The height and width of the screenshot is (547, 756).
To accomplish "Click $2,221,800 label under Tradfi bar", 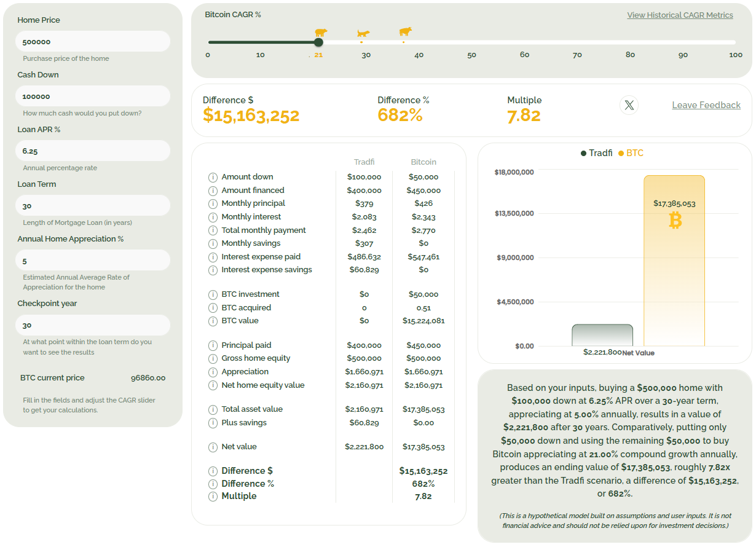I will point(602,352).
